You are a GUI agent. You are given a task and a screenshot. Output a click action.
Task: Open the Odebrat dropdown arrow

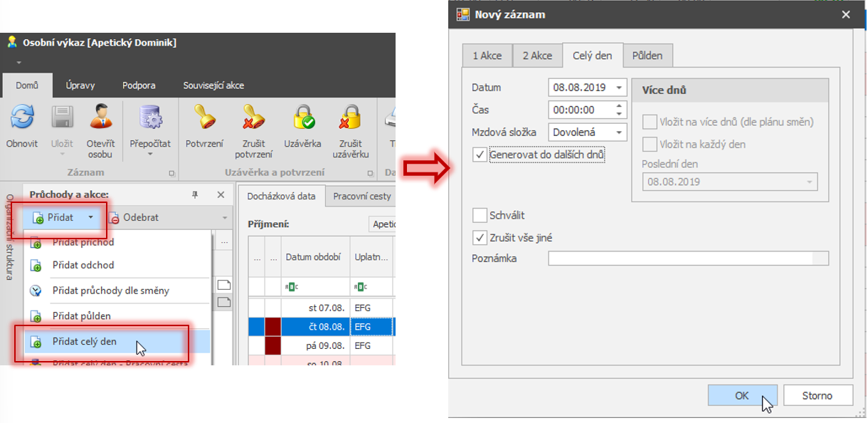(225, 217)
